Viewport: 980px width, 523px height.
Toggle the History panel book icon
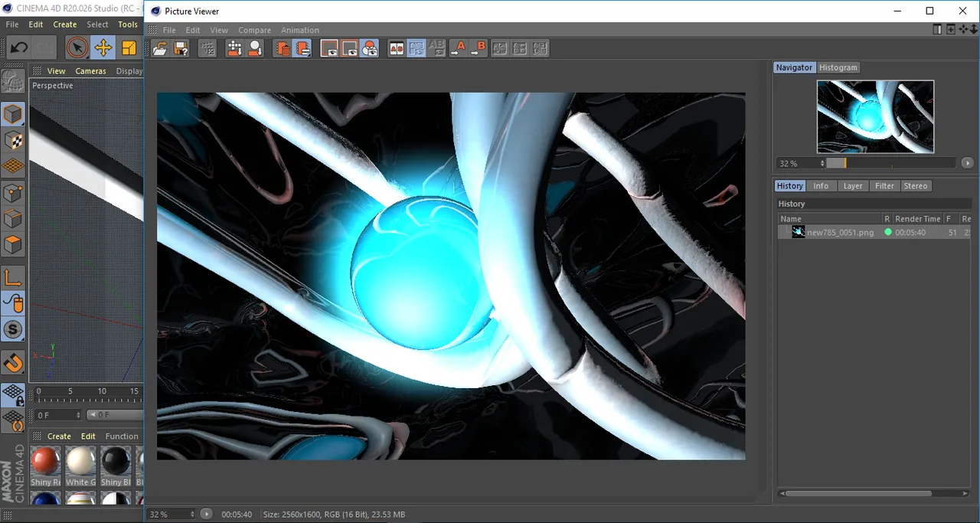pos(302,48)
